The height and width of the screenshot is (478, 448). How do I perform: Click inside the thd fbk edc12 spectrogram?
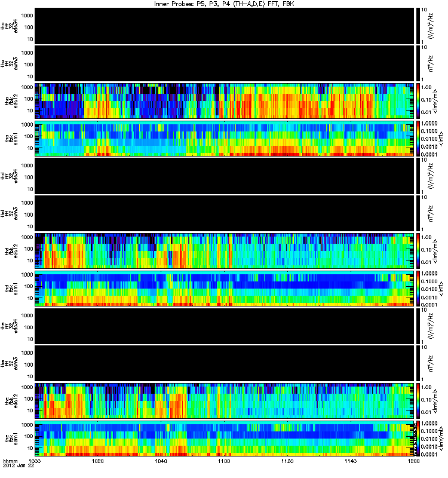tap(225, 251)
